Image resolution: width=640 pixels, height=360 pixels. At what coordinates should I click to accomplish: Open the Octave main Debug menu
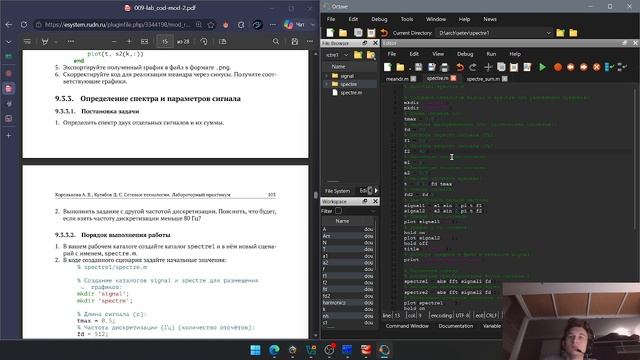379,19
